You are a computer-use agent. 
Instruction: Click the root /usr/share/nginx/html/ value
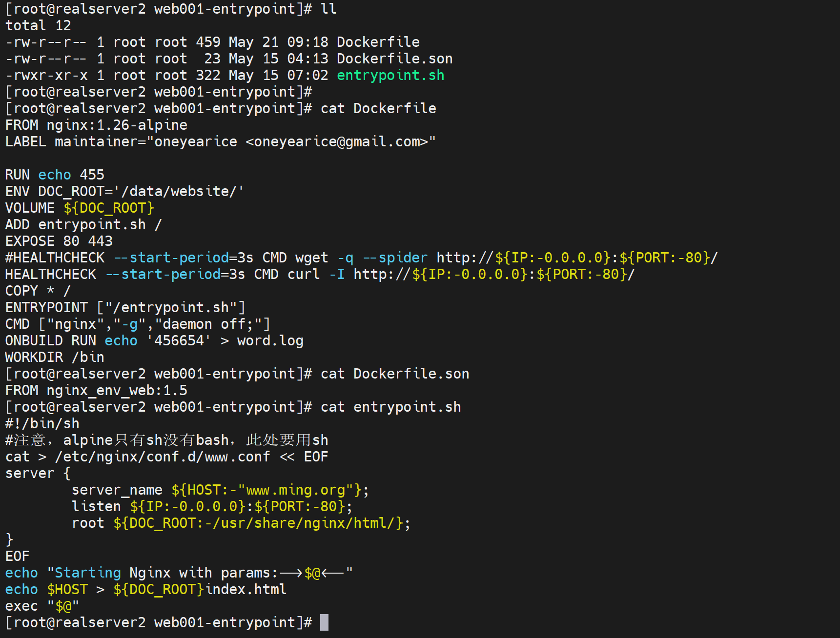[261, 523]
